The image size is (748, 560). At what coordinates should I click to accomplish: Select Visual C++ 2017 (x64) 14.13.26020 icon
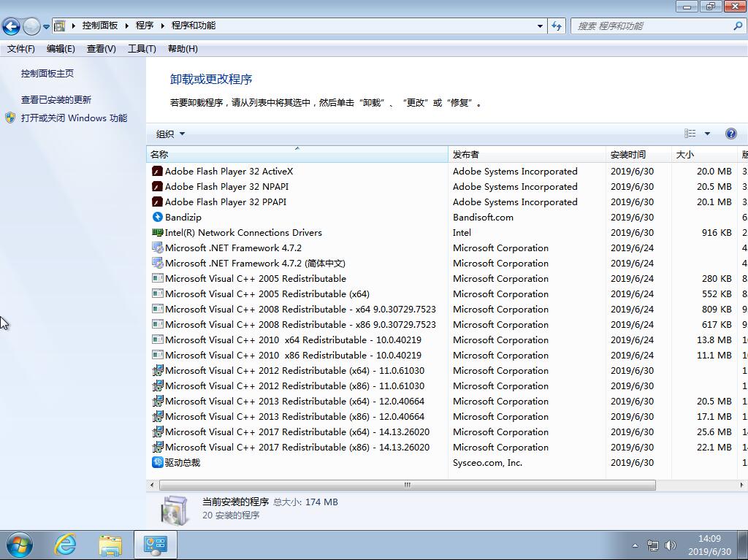[x=157, y=431]
